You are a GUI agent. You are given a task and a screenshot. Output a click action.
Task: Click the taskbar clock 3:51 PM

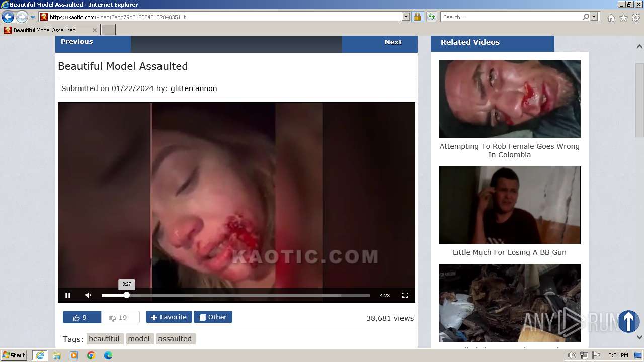coord(618,355)
